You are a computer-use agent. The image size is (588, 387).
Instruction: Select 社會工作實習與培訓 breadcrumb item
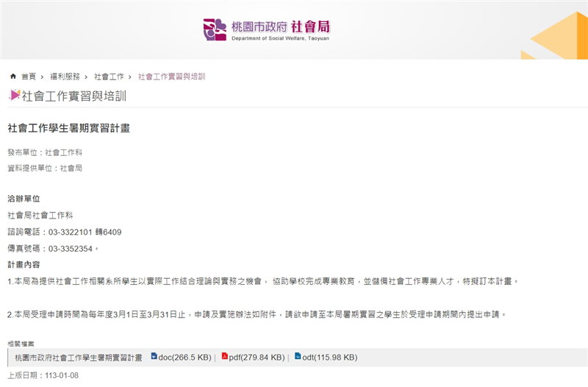tap(171, 77)
